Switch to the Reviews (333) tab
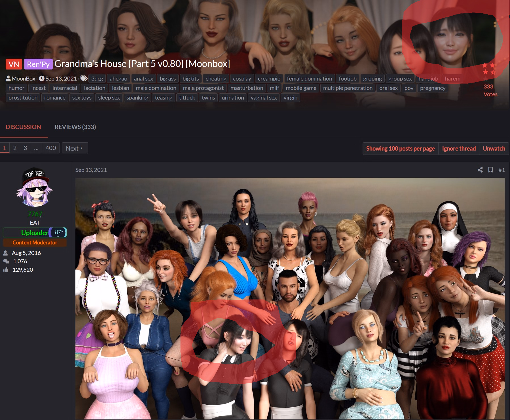The image size is (510, 420). tap(75, 127)
